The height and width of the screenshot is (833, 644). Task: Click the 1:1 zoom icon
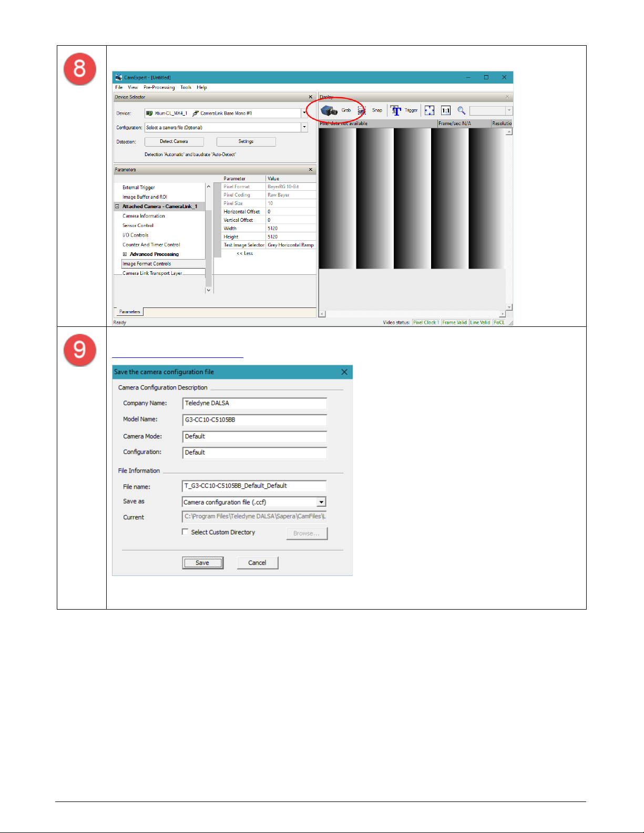coord(446,110)
